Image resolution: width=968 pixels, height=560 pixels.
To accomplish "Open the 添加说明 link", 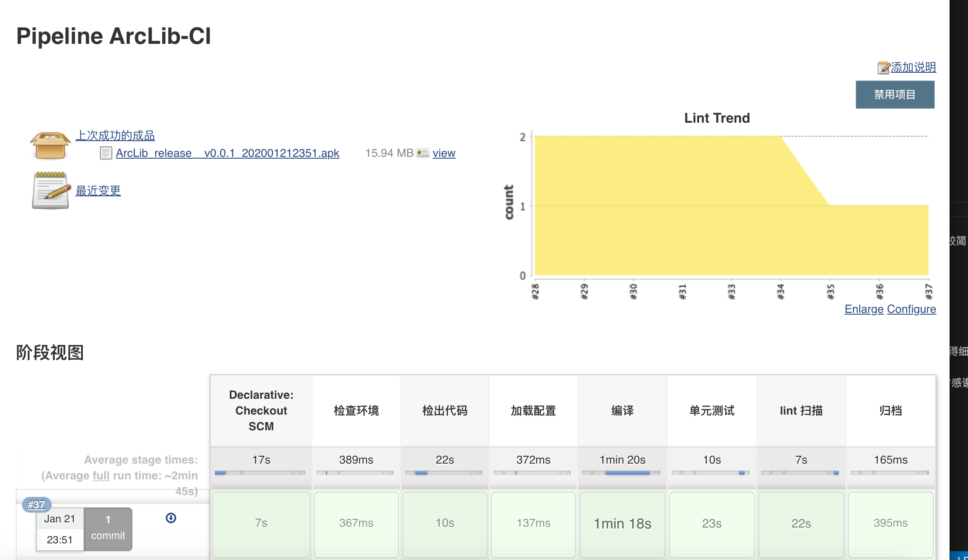I will point(913,67).
